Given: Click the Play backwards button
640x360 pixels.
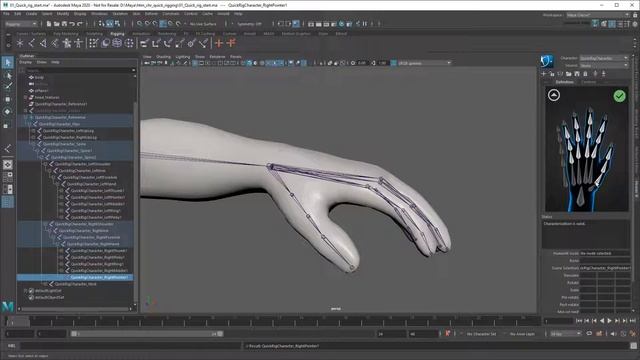Looking at the screenshot, I should (602, 321).
